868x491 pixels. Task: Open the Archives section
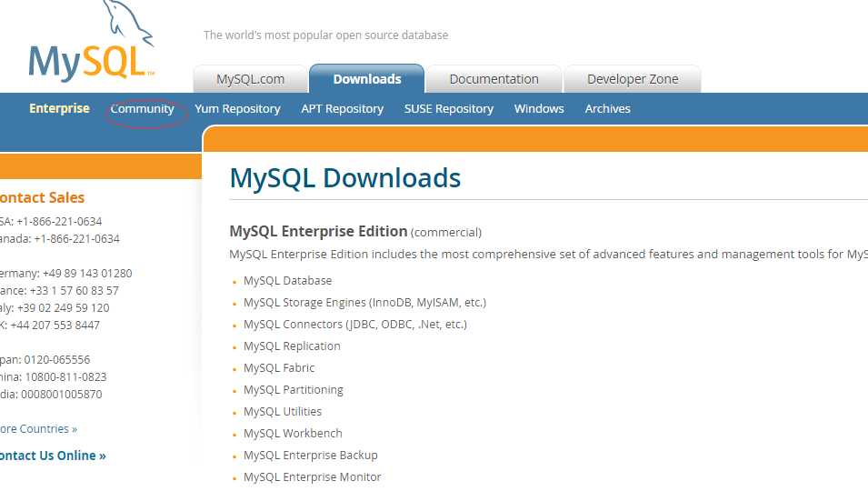607,109
